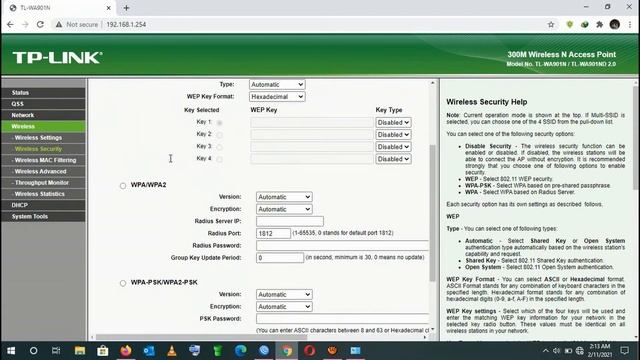
Task: Open Microsoft Edge from the taskbar
Action: pos(241,351)
